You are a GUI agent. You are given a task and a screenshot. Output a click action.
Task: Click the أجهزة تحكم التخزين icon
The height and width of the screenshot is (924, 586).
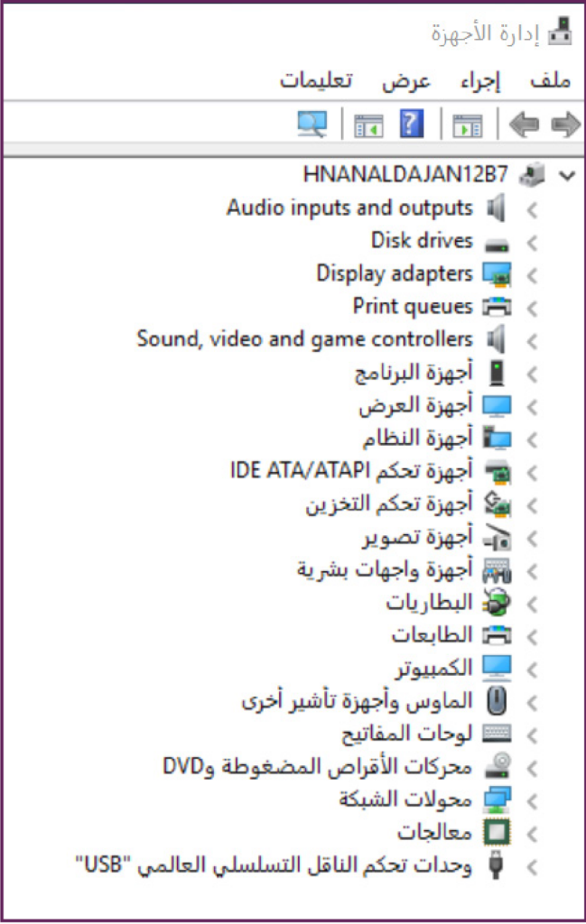497,504
